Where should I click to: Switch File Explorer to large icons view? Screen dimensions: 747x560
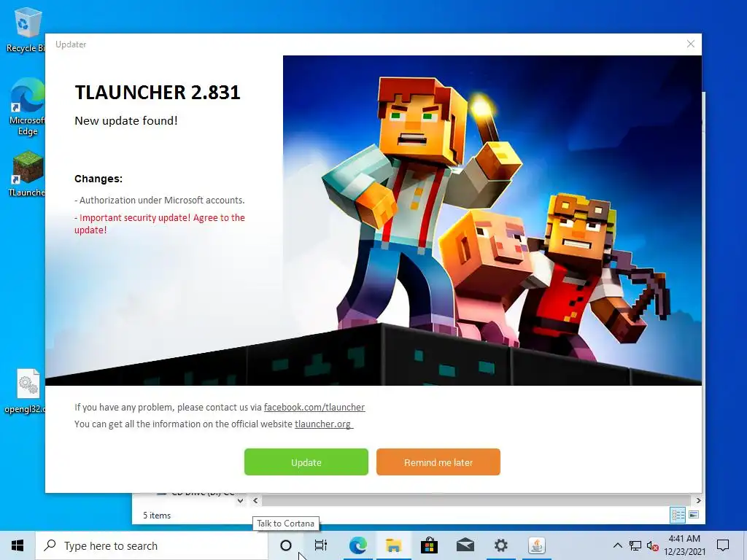[x=694, y=515]
